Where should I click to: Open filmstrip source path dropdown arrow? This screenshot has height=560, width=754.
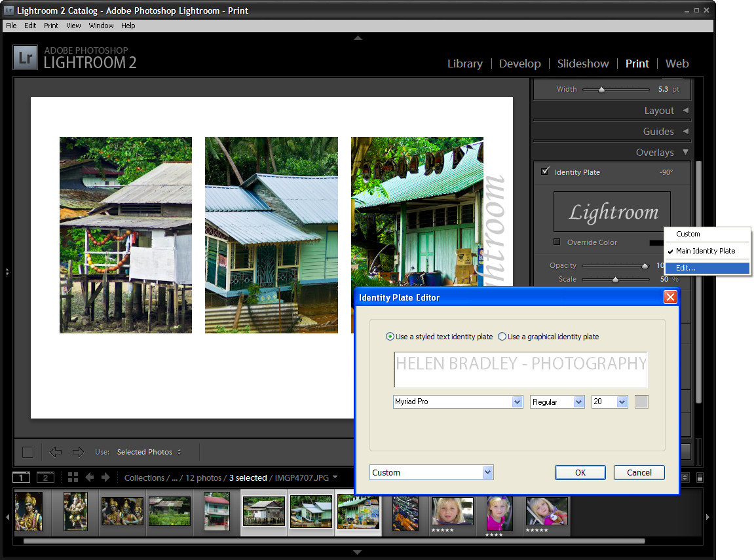pyautogui.click(x=335, y=477)
